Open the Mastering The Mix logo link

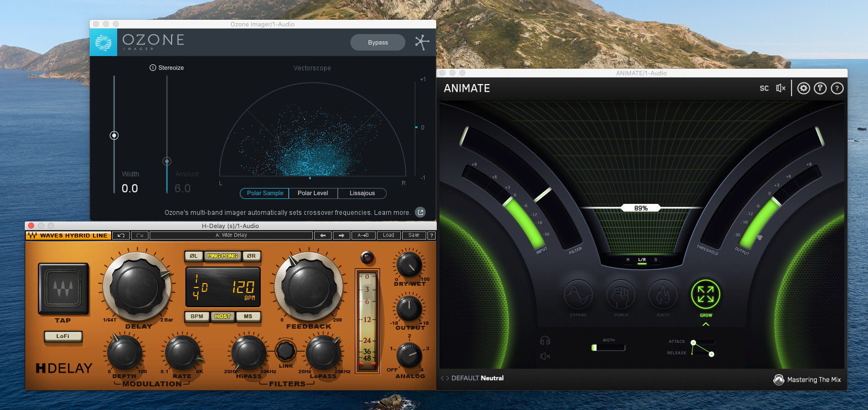[x=807, y=379]
